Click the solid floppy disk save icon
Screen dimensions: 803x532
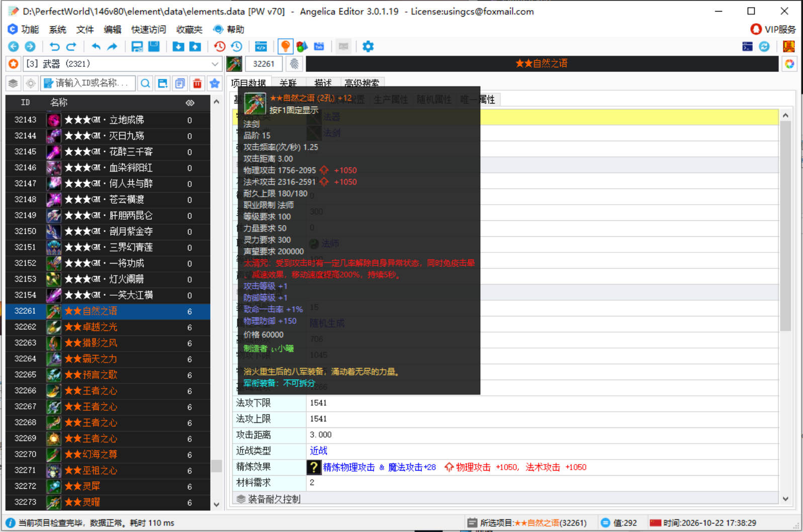coord(154,47)
